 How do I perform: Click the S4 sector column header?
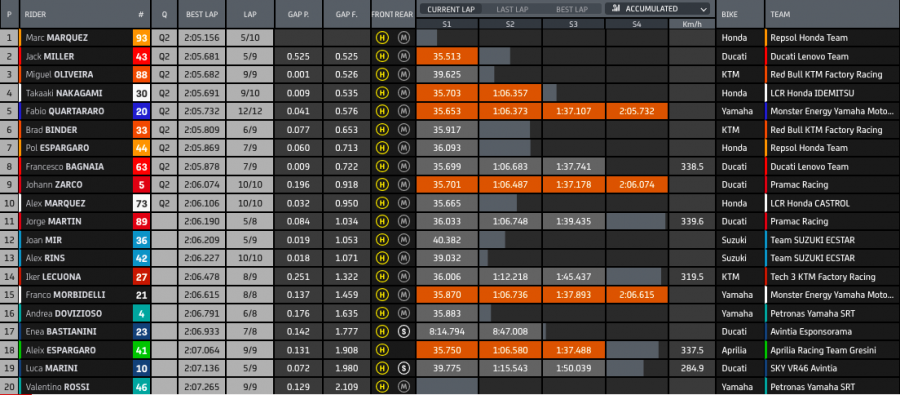pos(637,24)
